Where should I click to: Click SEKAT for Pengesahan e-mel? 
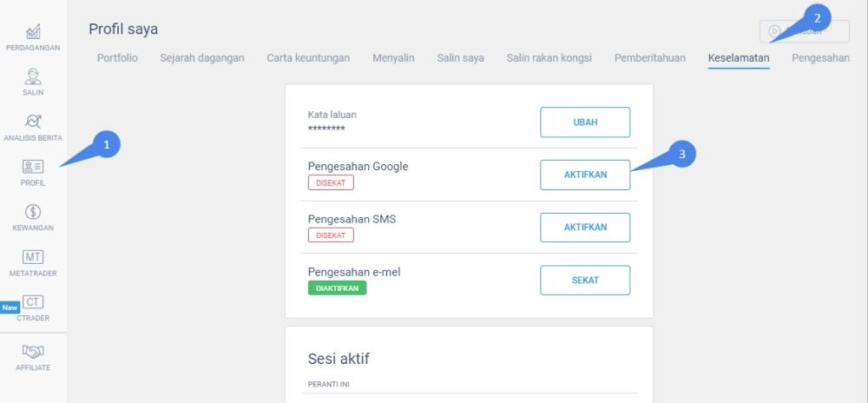tap(585, 281)
